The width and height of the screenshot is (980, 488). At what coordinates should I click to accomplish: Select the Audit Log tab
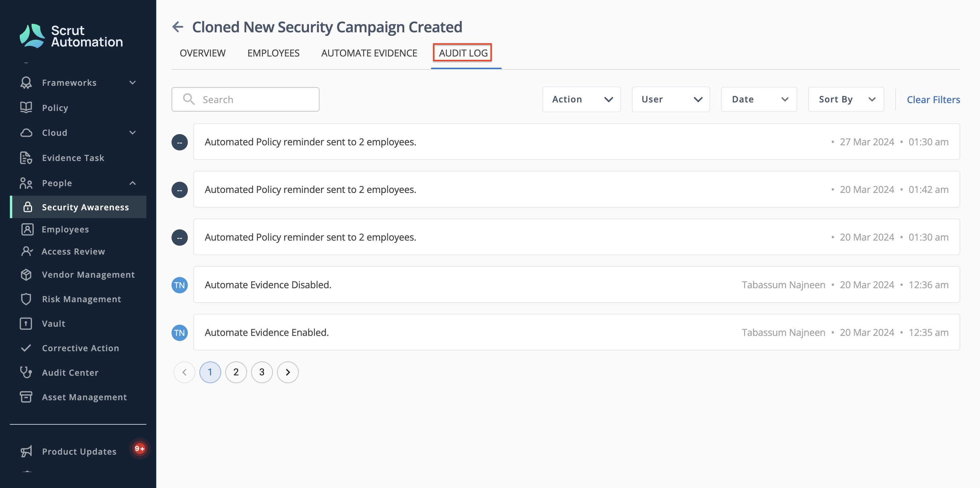(x=463, y=53)
